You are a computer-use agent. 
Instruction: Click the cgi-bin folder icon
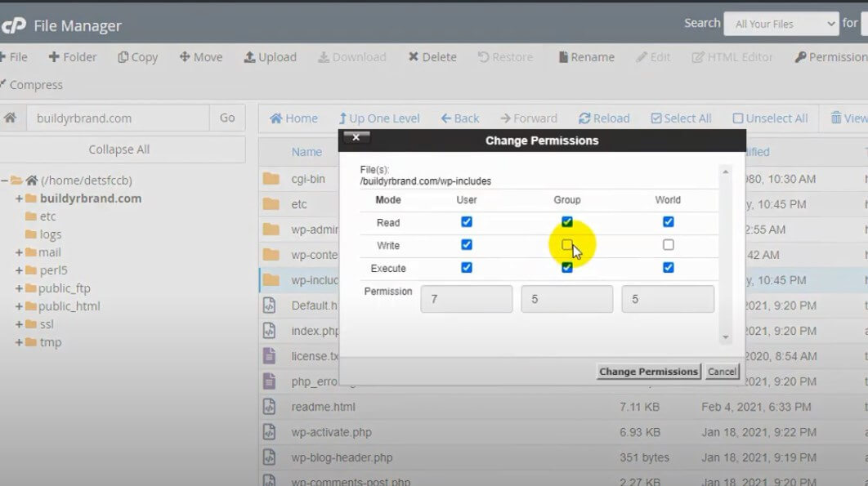point(271,178)
